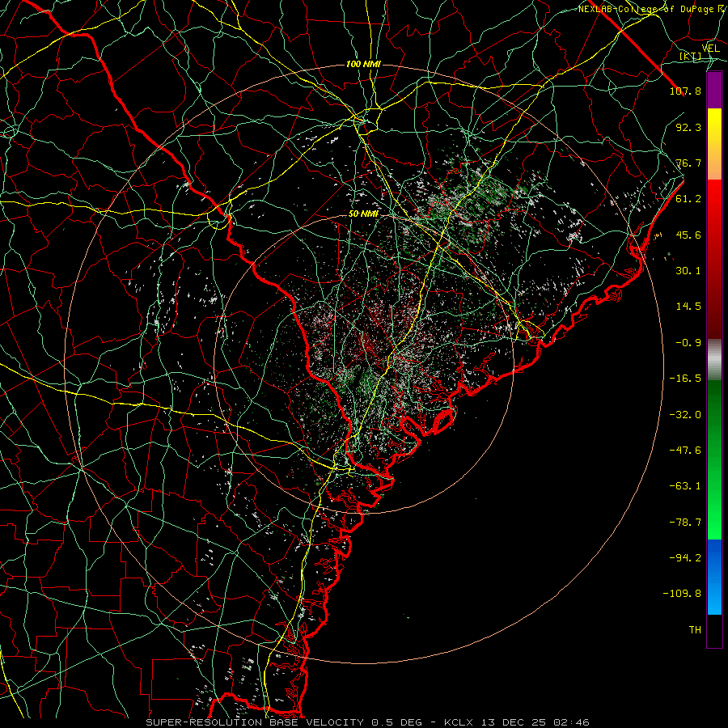Click the -63.1 legend value
Viewport: 728px width, 728px height.
coord(685,486)
